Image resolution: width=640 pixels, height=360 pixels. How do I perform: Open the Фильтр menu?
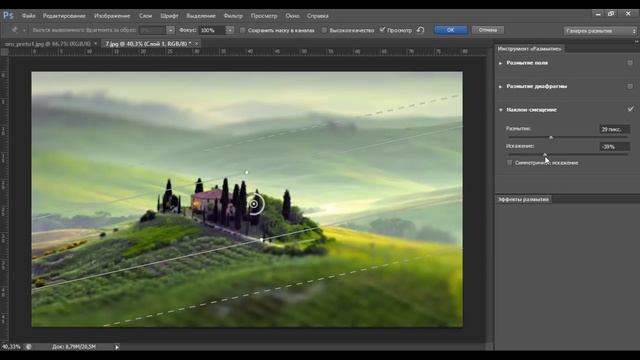233,16
